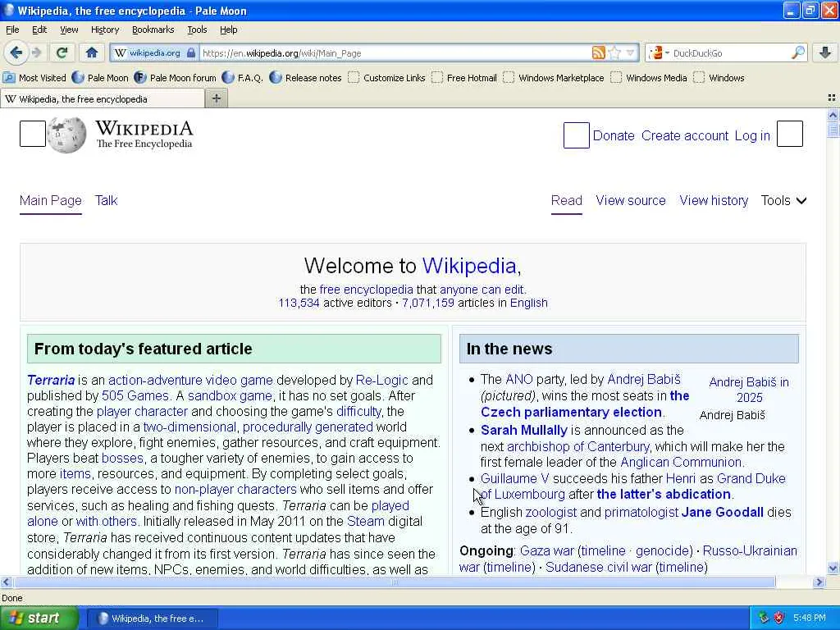Open the Czech parliamentary election link
Viewport: 840px width, 630px height.
[571, 412]
